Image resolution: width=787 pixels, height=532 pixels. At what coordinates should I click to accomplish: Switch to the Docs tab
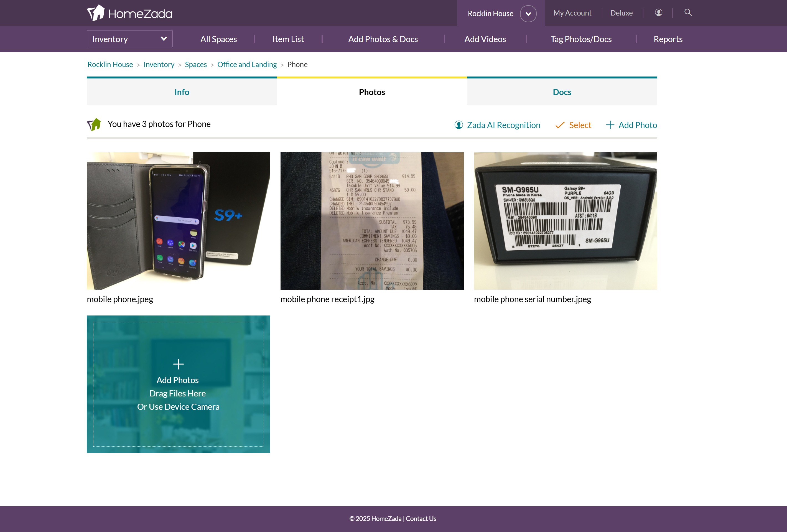(562, 92)
